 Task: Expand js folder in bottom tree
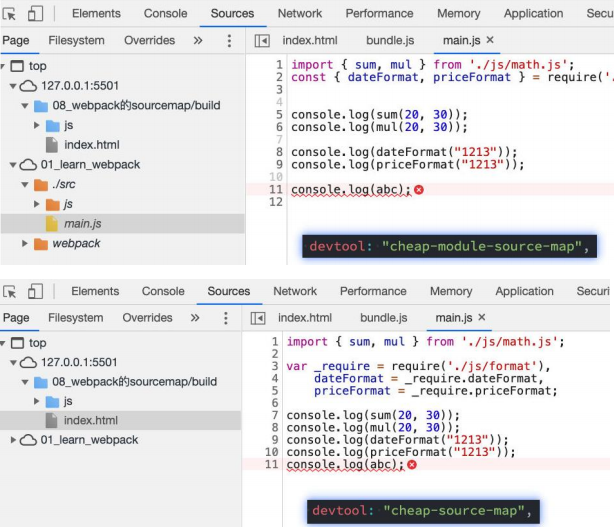click(36, 401)
